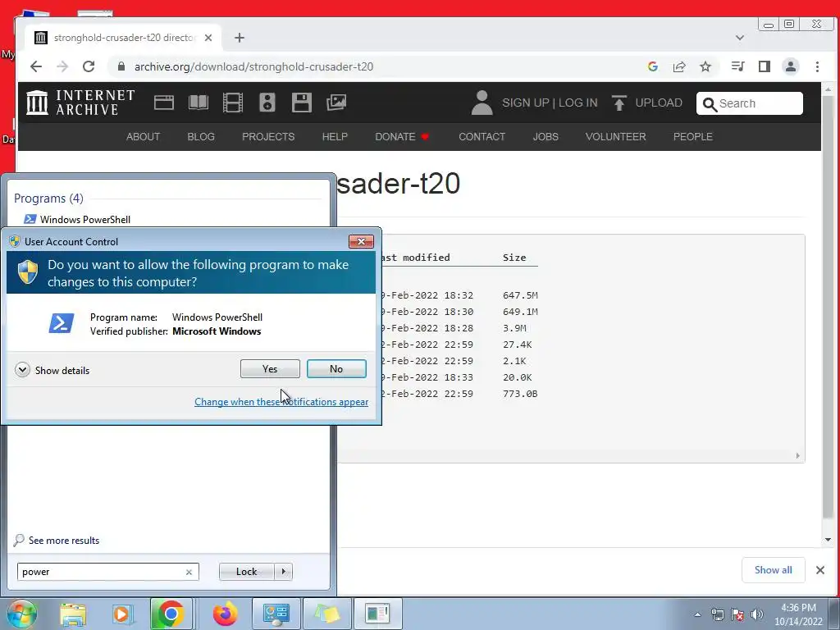Click the Lock button in Start menu
This screenshot has height=630, width=840.
pyautogui.click(x=246, y=572)
